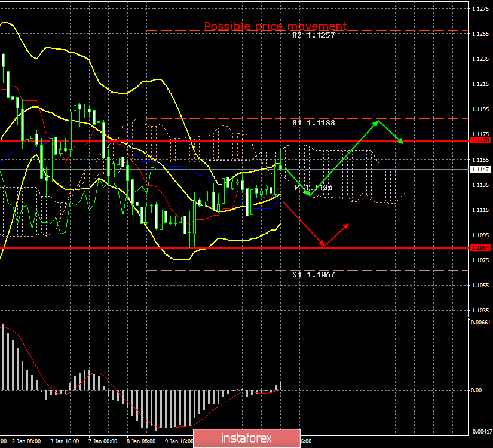Screen dimensions: 493x448
Task: Click the 1.1155 price scale label
Action: click(480, 159)
